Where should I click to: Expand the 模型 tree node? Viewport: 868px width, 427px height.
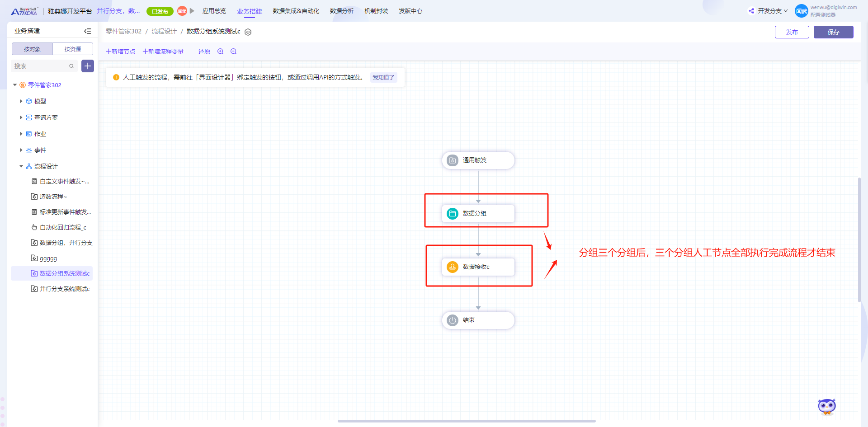[x=21, y=102]
